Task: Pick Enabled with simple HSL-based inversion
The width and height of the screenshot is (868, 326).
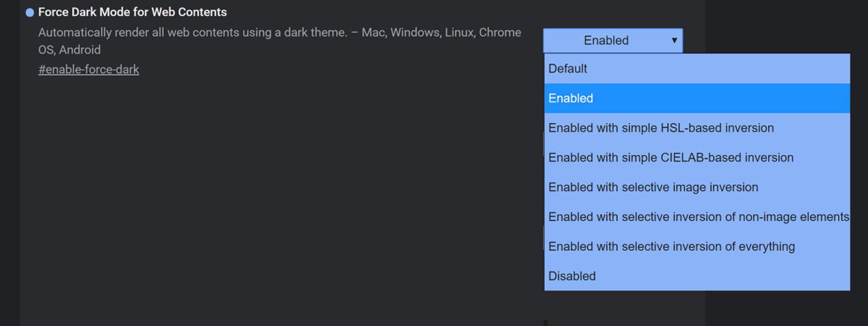Action: [697, 128]
